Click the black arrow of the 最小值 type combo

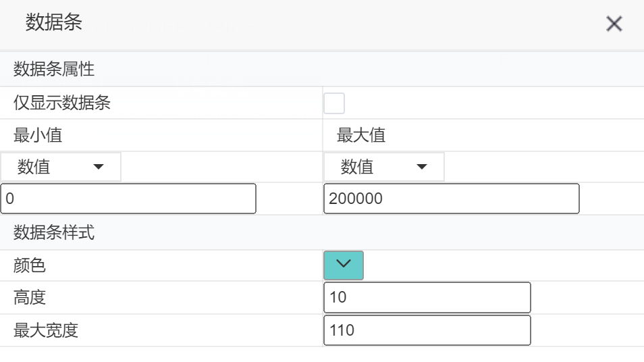click(x=99, y=167)
